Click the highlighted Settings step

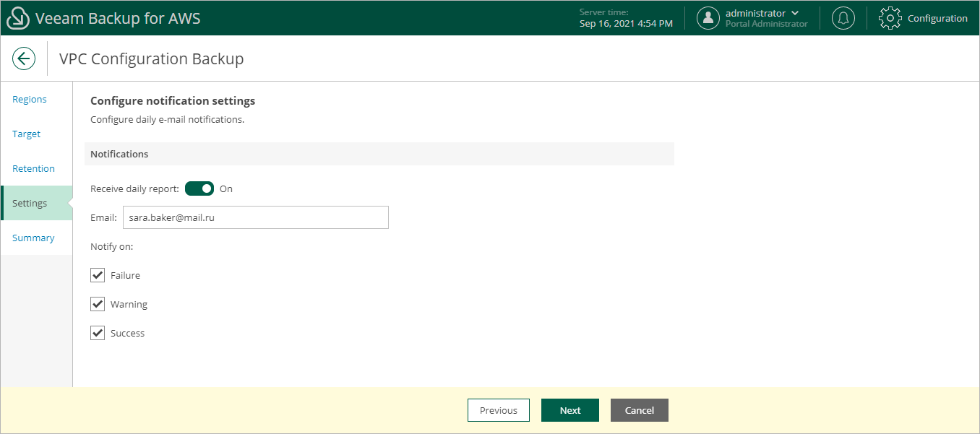pyautogui.click(x=30, y=203)
